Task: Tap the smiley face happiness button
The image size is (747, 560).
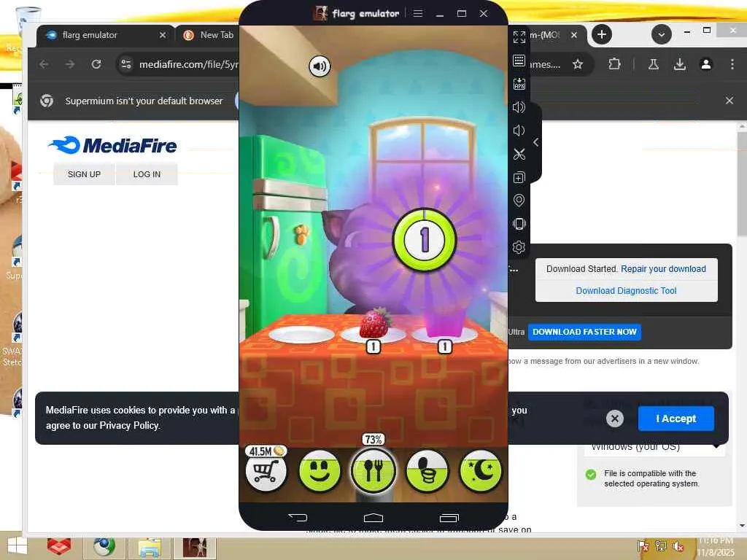Action: point(320,471)
